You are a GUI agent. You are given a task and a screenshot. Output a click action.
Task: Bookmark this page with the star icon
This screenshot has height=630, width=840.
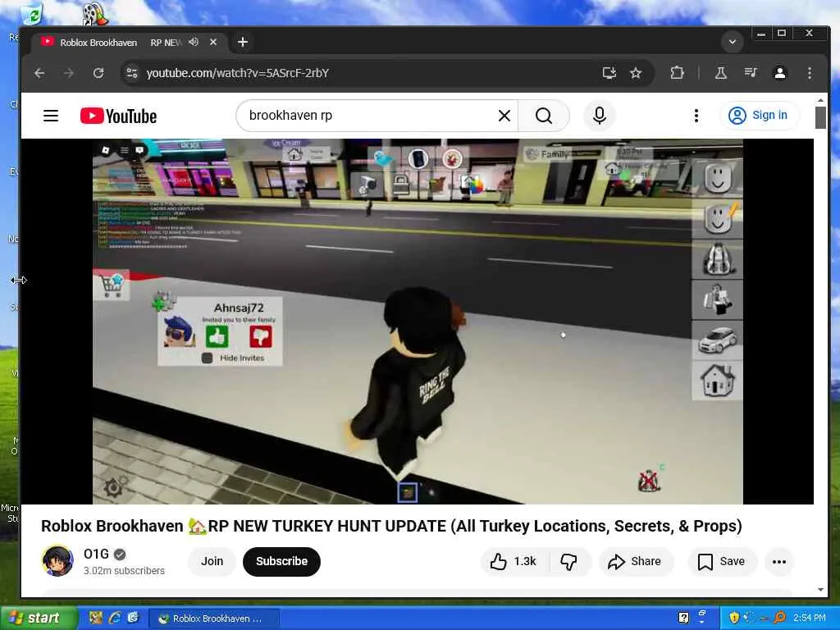636,73
